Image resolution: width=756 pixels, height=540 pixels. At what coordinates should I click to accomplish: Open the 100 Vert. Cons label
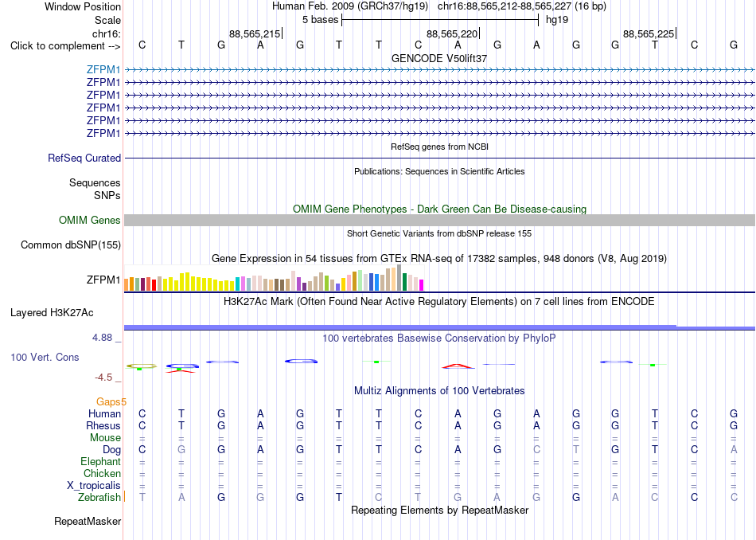point(45,357)
